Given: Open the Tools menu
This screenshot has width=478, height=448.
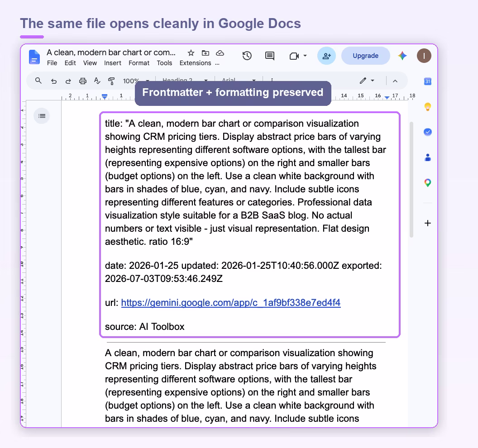Looking at the screenshot, I should point(164,63).
